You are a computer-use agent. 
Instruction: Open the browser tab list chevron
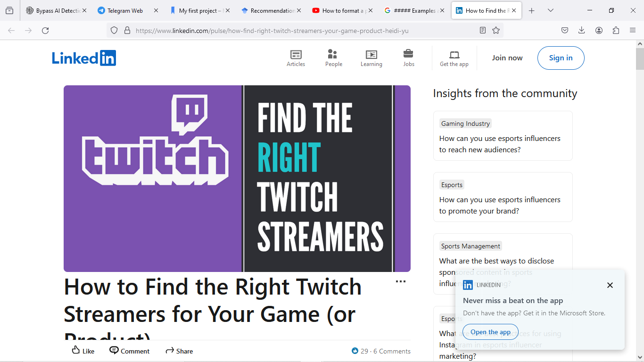pyautogui.click(x=551, y=10)
